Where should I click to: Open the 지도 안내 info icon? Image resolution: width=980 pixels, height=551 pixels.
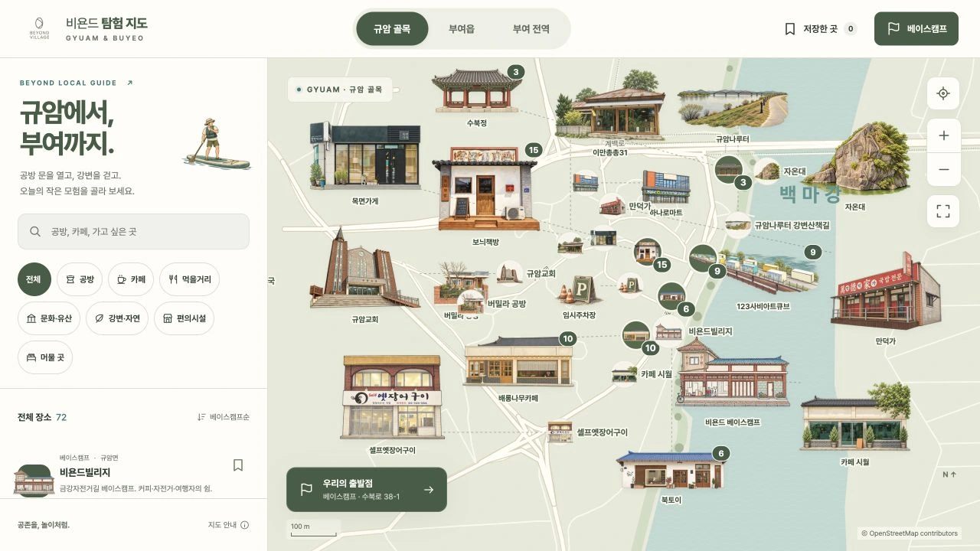coord(245,525)
